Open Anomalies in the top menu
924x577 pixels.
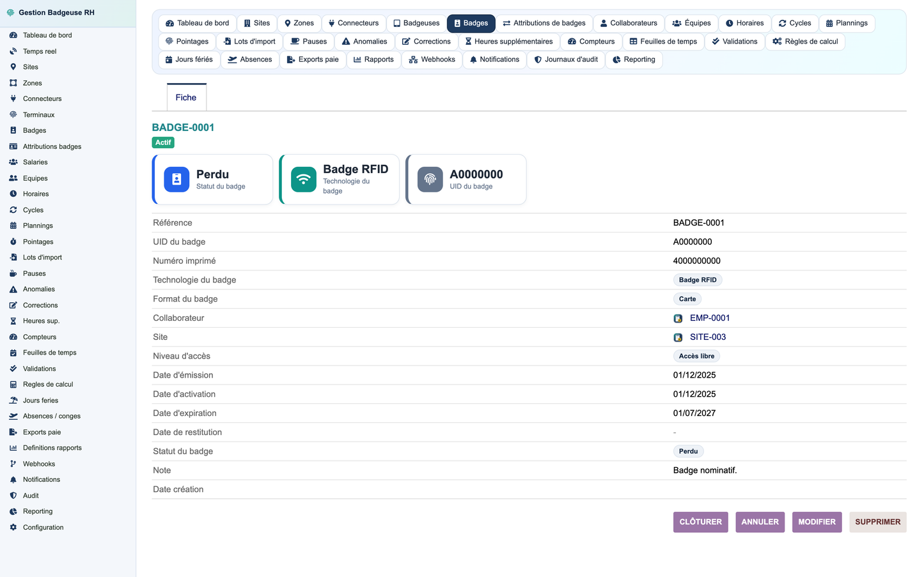tap(364, 42)
